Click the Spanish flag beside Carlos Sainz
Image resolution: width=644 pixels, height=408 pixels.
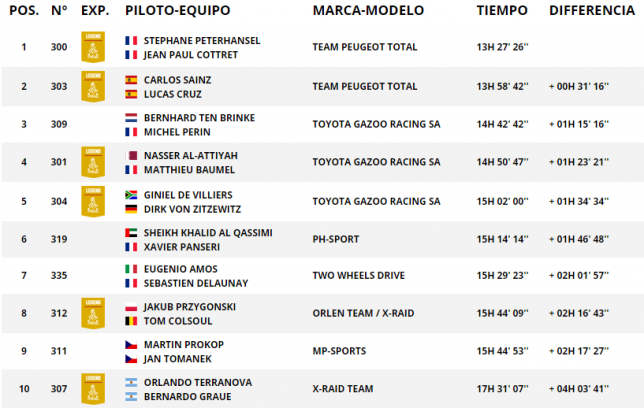pos(130,79)
